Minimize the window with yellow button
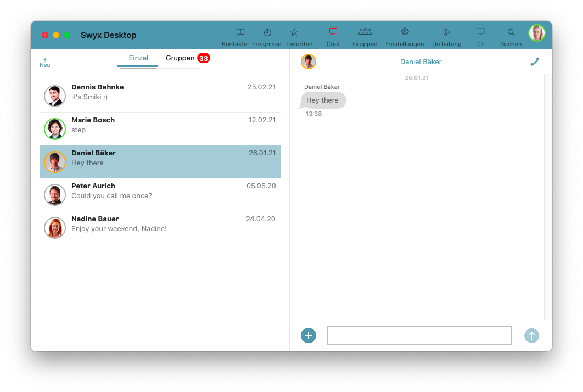583x392 pixels. [x=56, y=35]
